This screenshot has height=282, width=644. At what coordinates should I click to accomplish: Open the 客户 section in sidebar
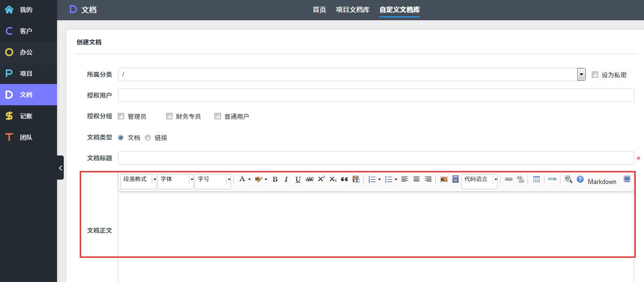tap(28, 31)
